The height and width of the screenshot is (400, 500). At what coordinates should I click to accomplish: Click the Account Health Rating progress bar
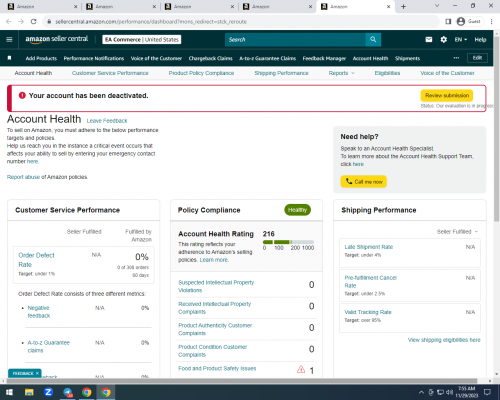coord(288,242)
